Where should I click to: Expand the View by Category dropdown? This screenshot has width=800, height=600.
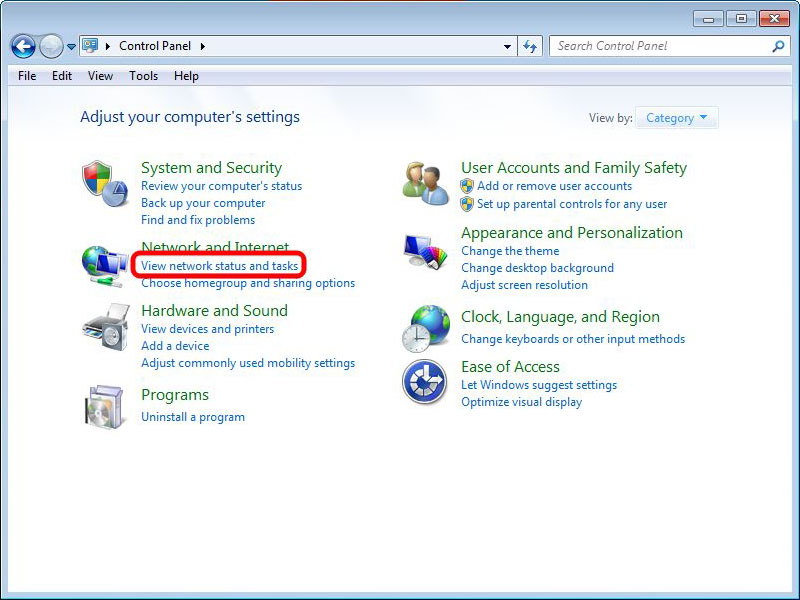[x=676, y=118]
